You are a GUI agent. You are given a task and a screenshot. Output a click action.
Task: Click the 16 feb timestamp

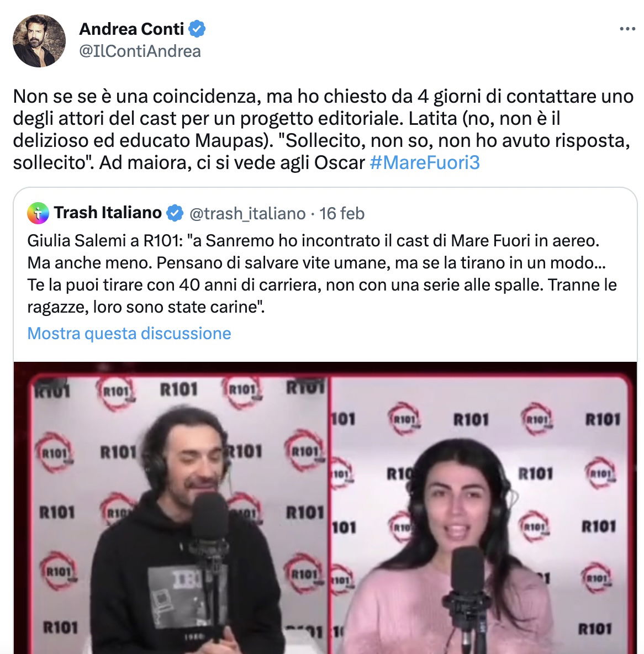[342, 214]
